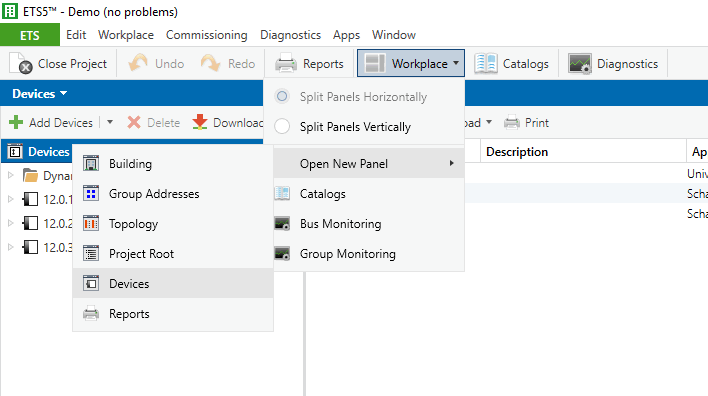Open the Apps menu
The height and width of the screenshot is (396, 708).
point(346,35)
